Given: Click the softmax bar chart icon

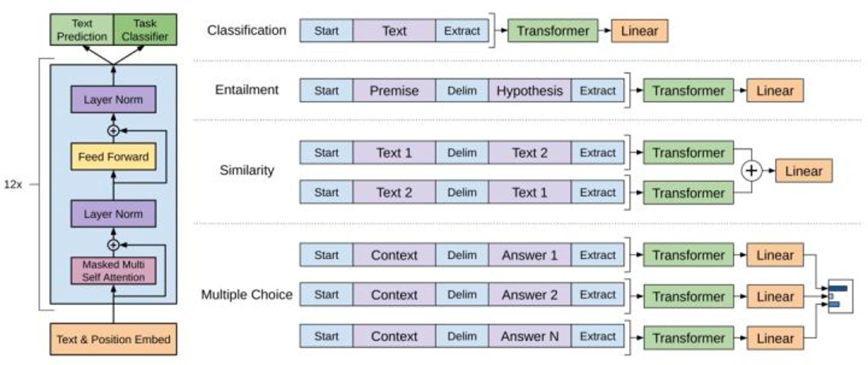Looking at the screenshot, I should click(841, 296).
